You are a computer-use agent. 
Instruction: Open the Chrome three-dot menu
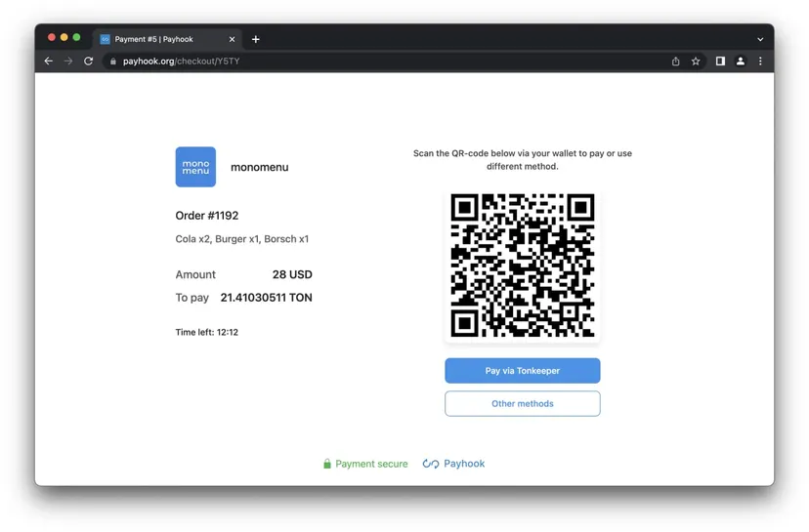click(x=760, y=61)
